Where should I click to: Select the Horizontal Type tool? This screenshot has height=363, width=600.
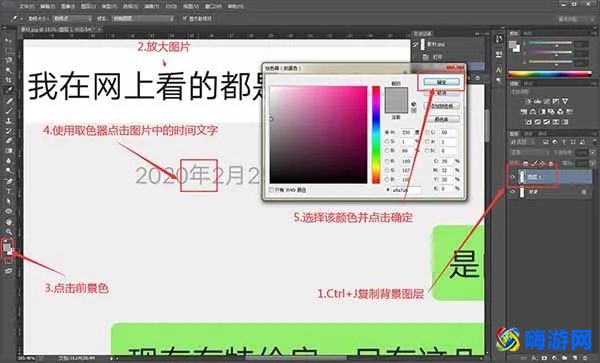[8, 191]
